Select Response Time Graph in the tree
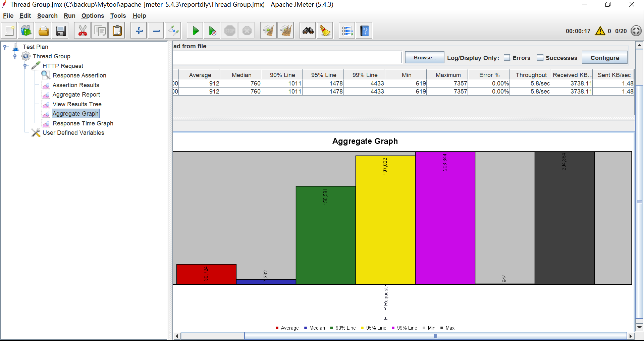 click(x=83, y=123)
